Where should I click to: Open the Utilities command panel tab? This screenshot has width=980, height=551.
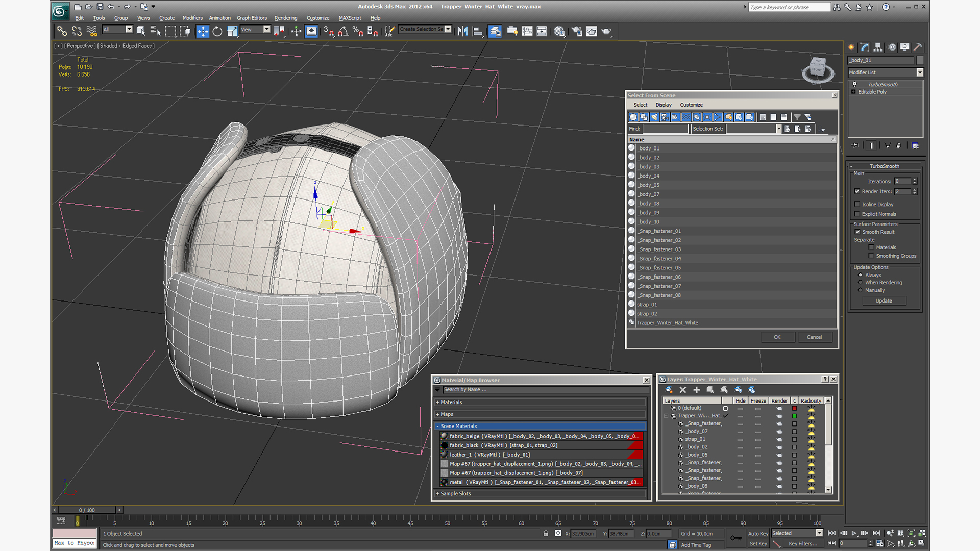[x=918, y=47]
